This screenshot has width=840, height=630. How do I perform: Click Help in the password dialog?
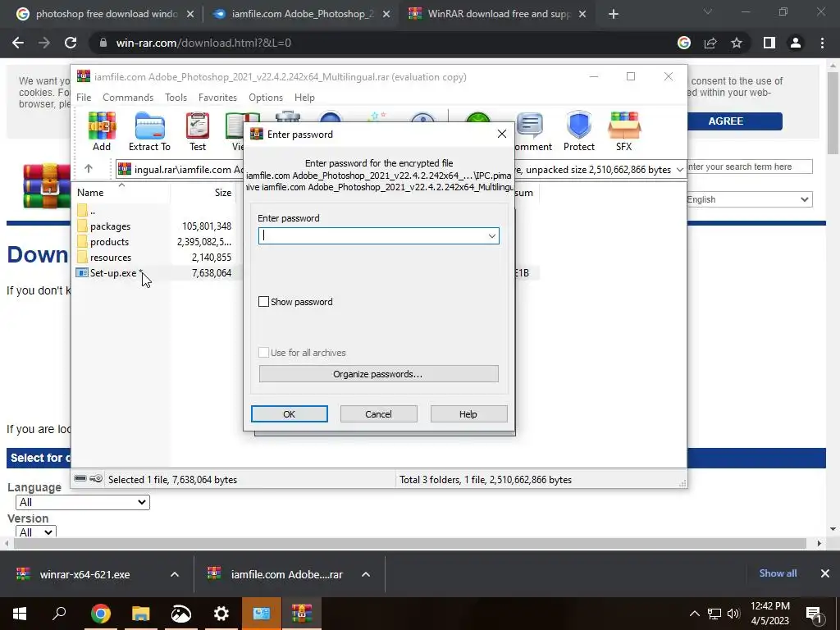click(x=468, y=414)
